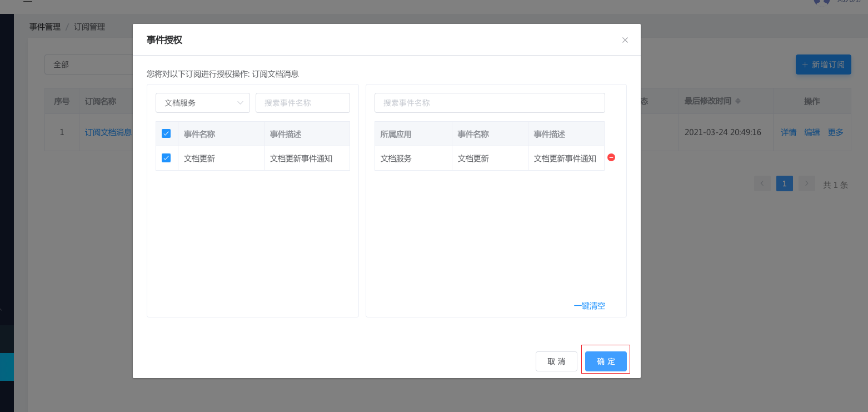Click 订阅管理 breadcrumb item
Viewport: 868px width, 412px height.
tap(89, 27)
